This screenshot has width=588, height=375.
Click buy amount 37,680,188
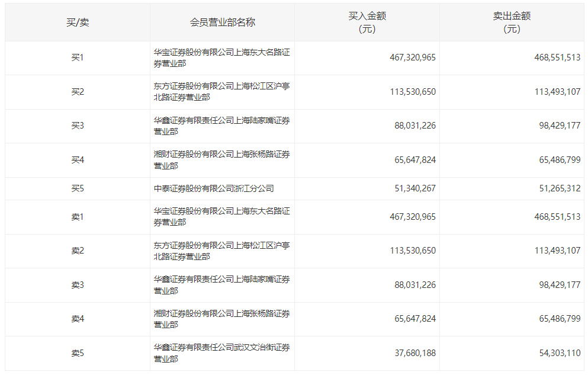pyautogui.click(x=415, y=353)
